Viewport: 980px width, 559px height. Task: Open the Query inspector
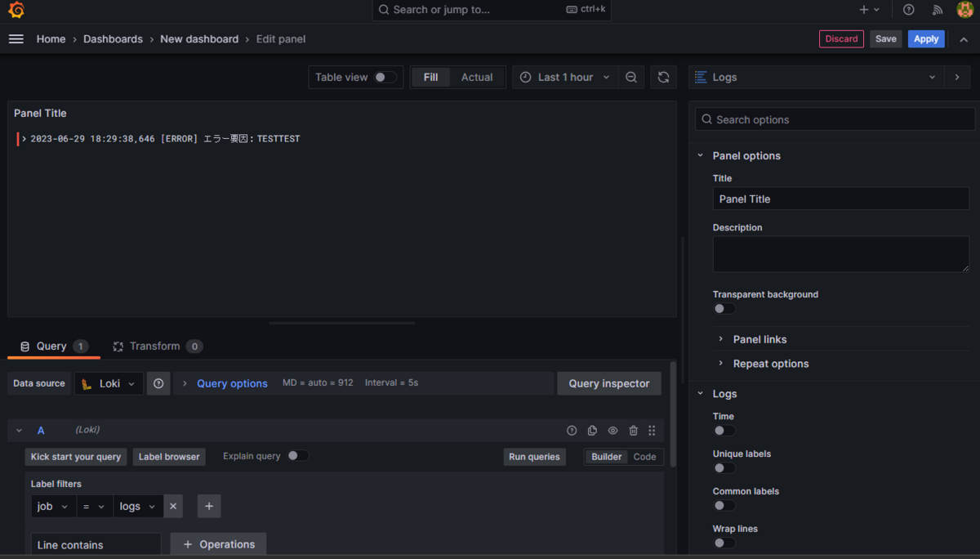coord(609,383)
